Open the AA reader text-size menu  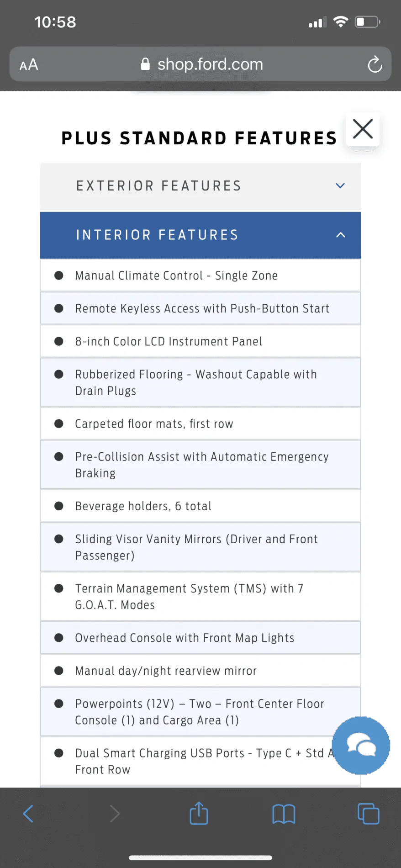pos(29,64)
